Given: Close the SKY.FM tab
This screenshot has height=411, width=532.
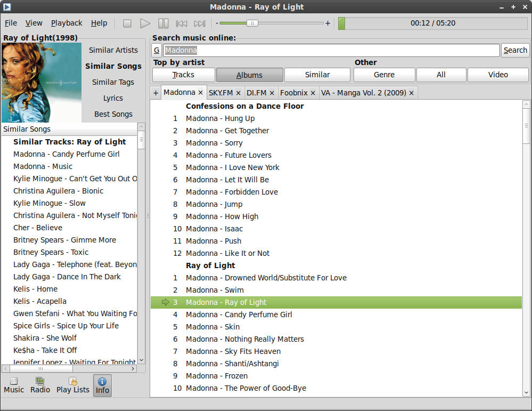Looking at the screenshot, I should pos(238,93).
